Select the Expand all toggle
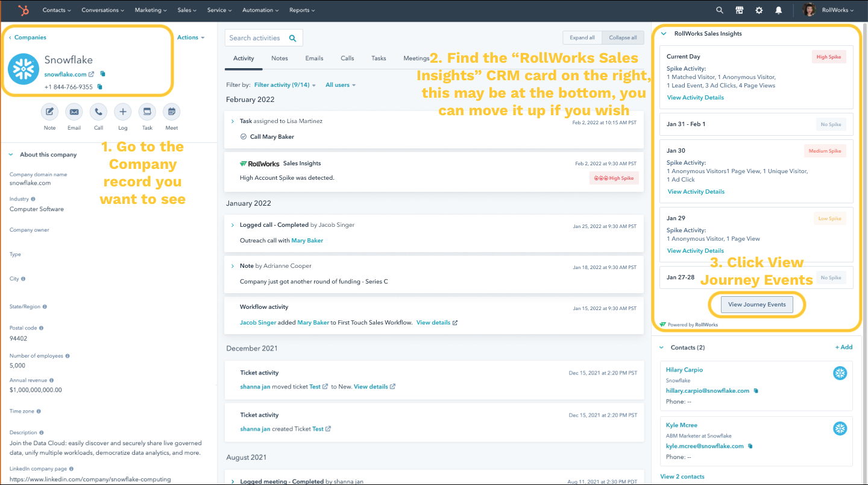This screenshot has height=485, width=868. (582, 37)
